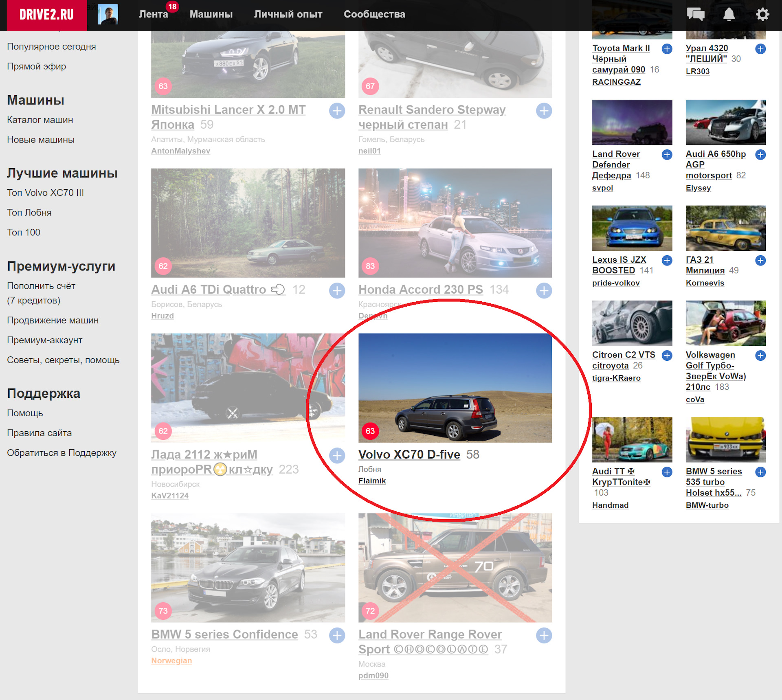Screen dimensions: 782x700
Task: Click the DRIVE2.RU logo
Action: coord(46,15)
